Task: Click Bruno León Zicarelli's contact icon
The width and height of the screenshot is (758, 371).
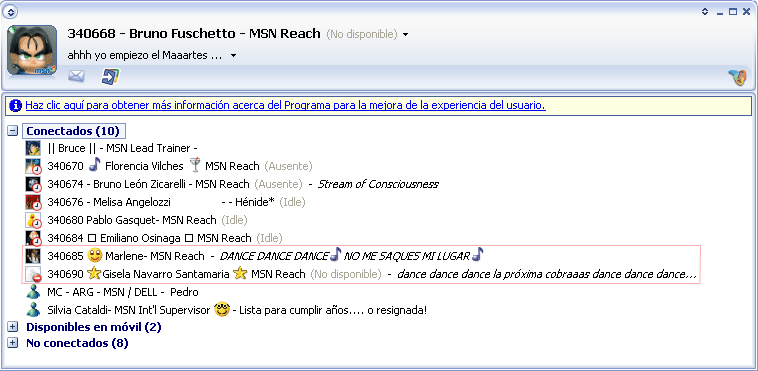Action: click(33, 184)
